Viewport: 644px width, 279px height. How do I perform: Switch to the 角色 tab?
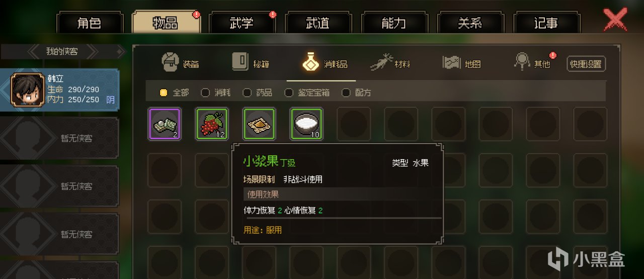(89, 23)
